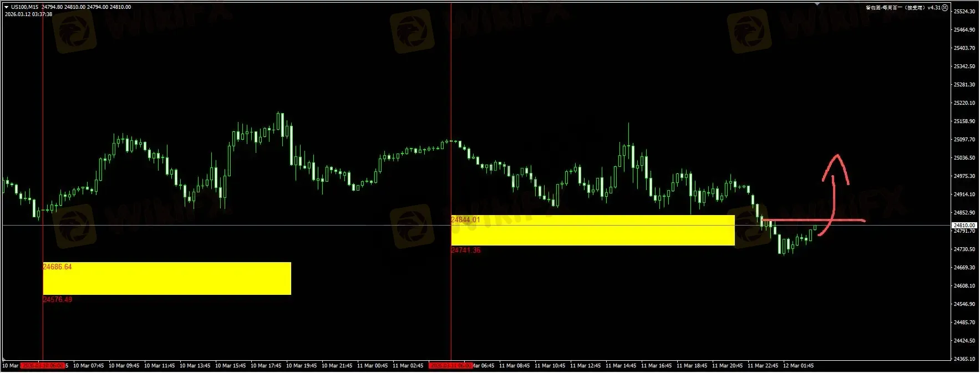Click the 24424.50 price on the scale
Image resolution: width=980 pixels, height=373 pixels.
(x=964, y=341)
